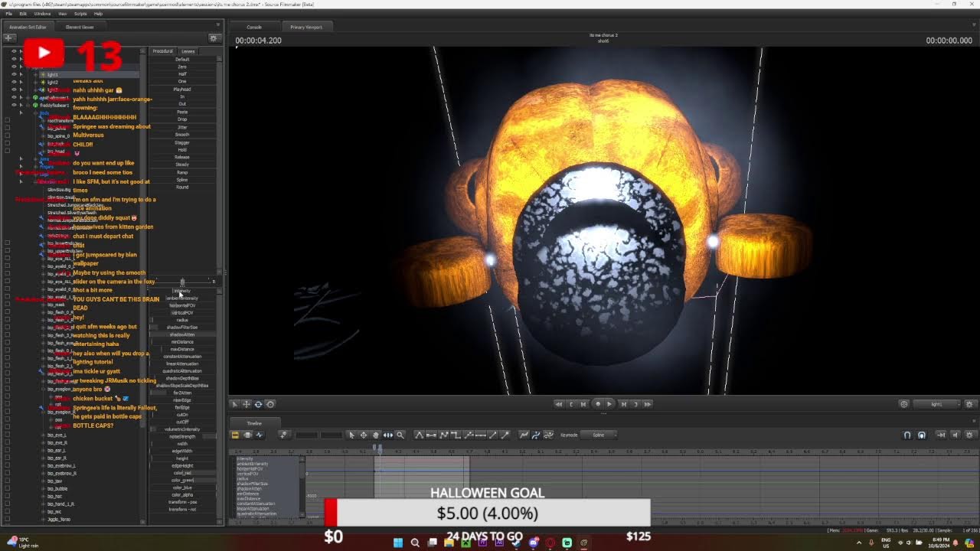Apply the Zero procedural preset

click(182, 67)
